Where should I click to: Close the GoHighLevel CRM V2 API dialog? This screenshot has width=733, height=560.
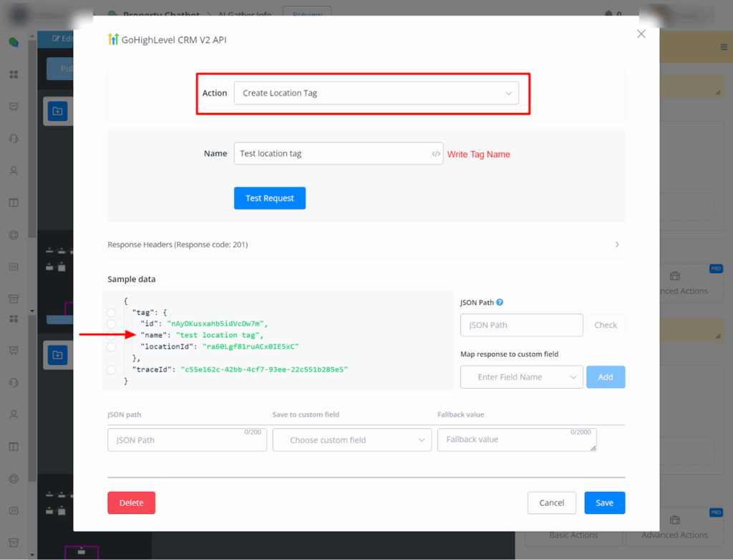[x=641, y=34]
